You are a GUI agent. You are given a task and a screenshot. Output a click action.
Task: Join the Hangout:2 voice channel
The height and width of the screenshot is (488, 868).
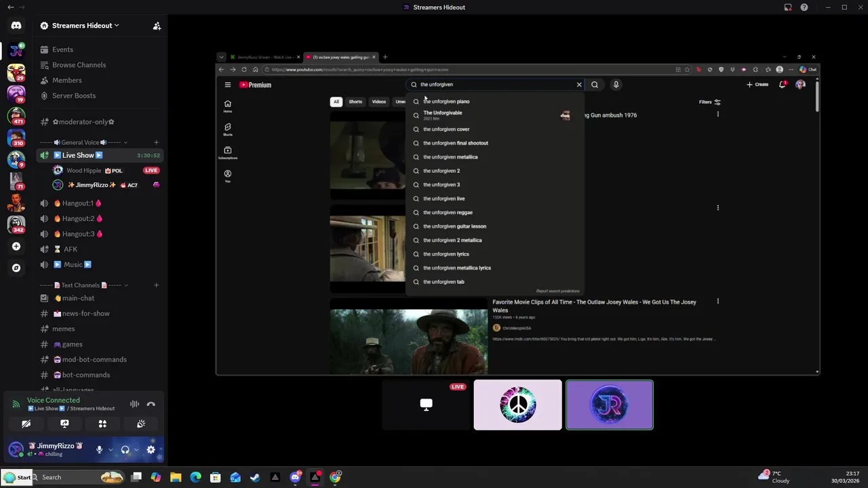point(100,218)
